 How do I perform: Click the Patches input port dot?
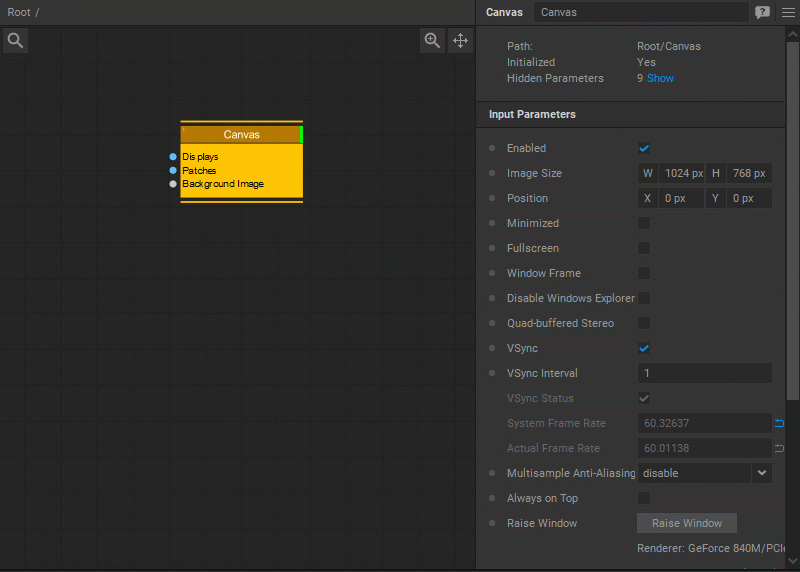click(173, 170)
